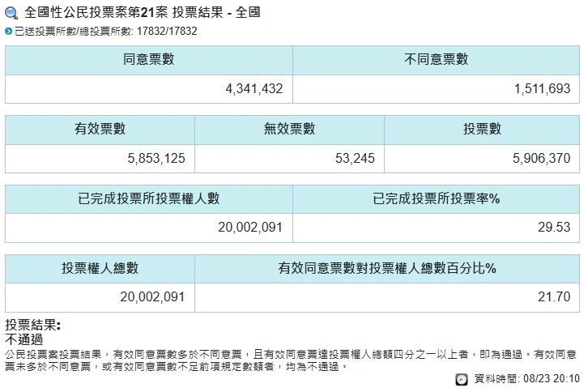Click the magnifier icon beside the referendum title

(12, 15)
